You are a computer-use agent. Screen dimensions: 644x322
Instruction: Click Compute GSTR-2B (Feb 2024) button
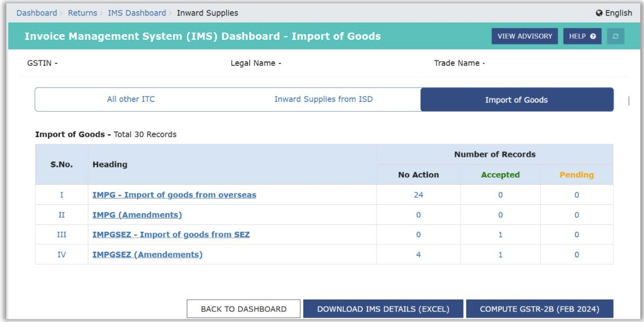click(539, 309)
